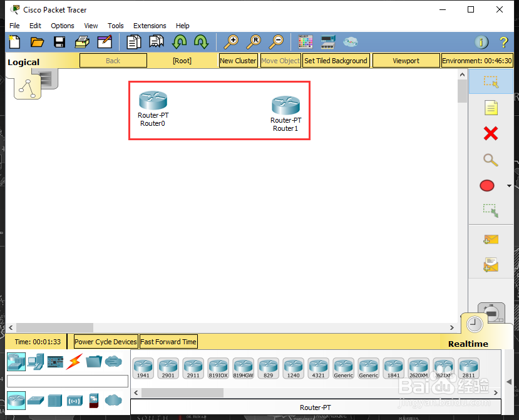
Task: Select Network Devices category icon
Action: (16, 361)
